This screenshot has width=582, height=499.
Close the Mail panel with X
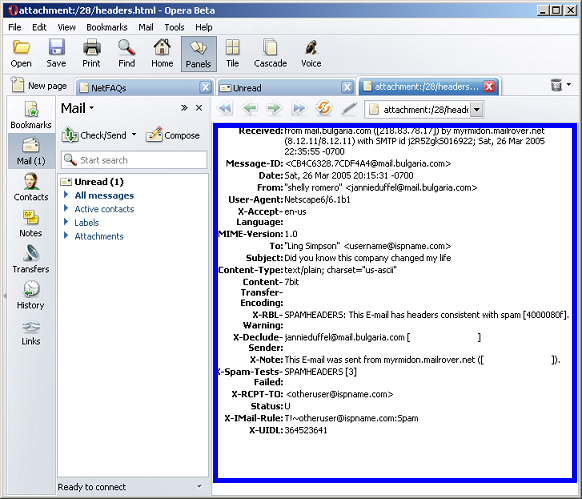click(x=199, y=108)
